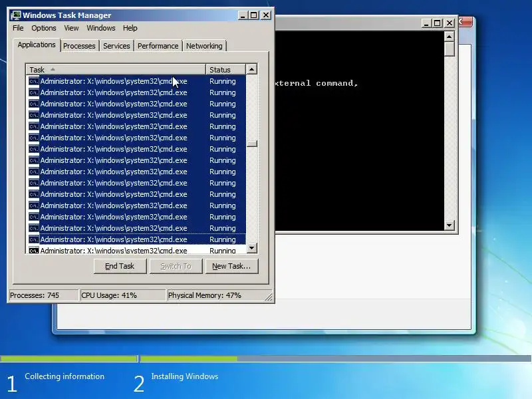
Task: Click the End Task button
Action: (x=120, y=266)
